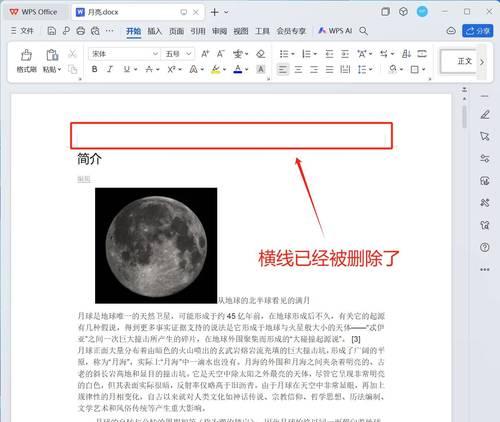Switch to the 引用 tab

(198, 31)
